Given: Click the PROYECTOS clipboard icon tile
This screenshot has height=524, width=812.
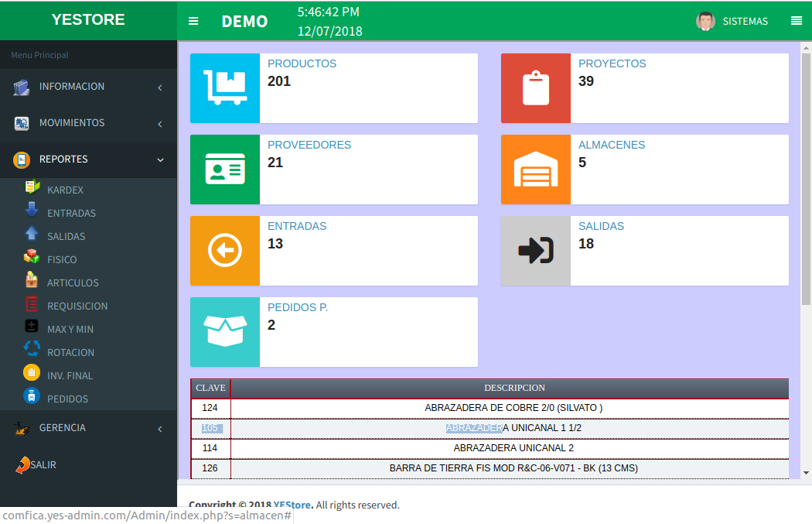Looking at the screenshot, I should pyautogui.click(x=535, y=88).
